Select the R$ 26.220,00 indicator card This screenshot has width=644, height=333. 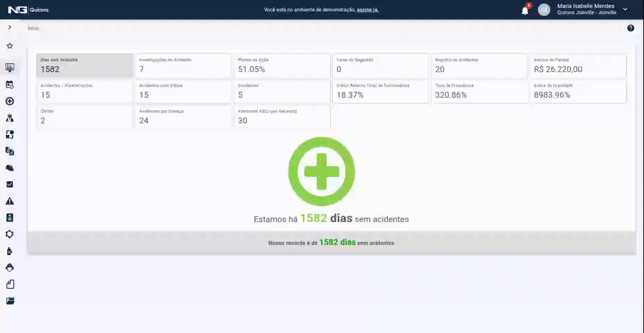pos(578,66)
